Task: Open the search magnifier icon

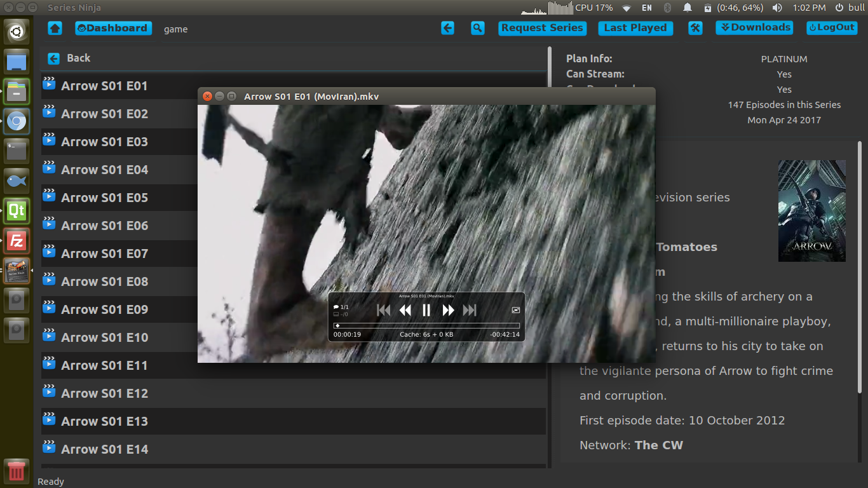Action: coord(478,28)
